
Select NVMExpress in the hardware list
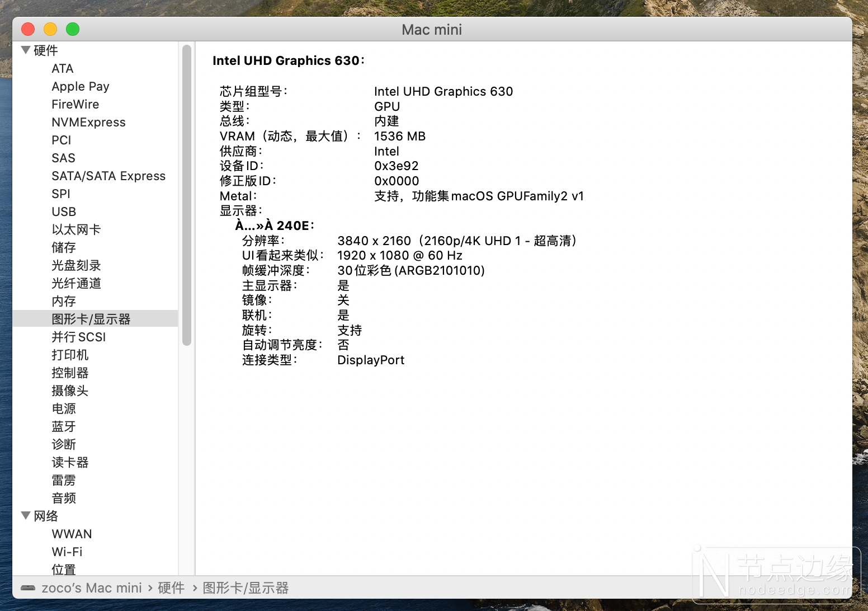click(88, 122)
